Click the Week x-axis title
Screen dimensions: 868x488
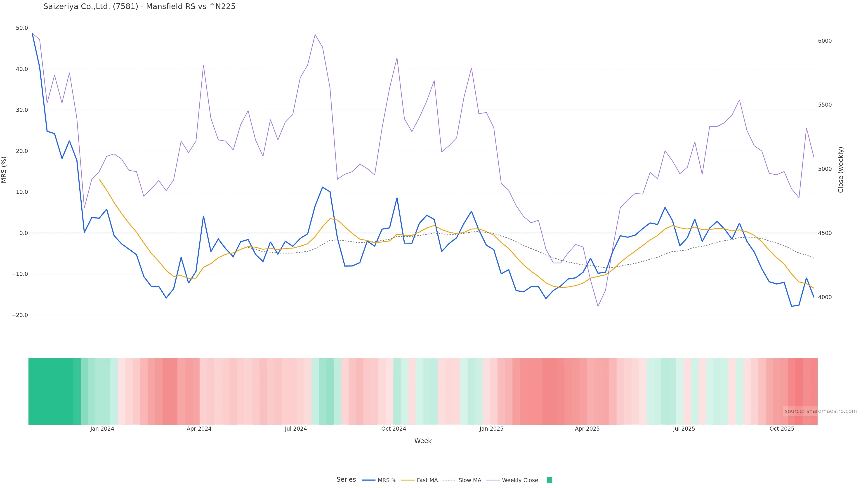click(422, 441)
